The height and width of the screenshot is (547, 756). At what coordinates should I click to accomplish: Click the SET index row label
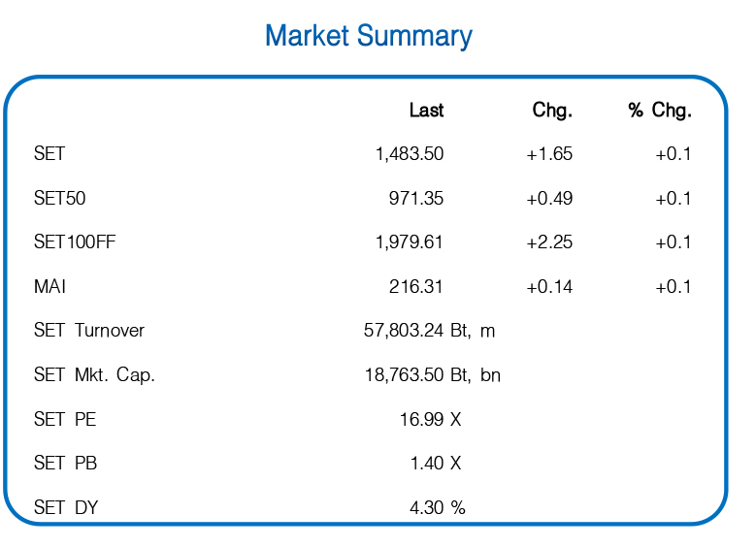pos(49,154)
